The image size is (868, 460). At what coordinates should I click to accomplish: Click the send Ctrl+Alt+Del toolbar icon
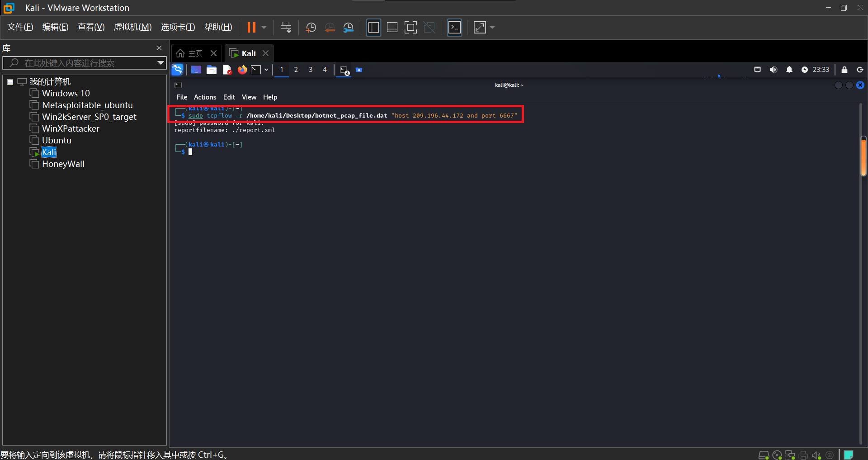coord(286,28)
